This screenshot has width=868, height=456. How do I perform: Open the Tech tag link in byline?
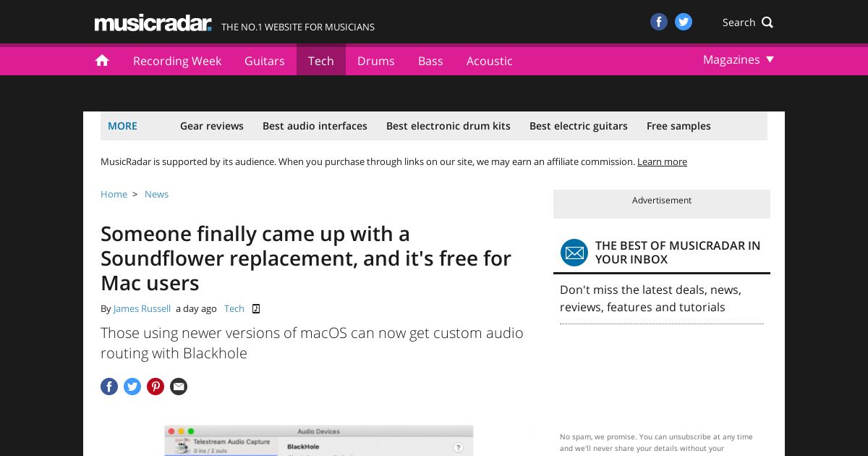click(x=234, y=308)
